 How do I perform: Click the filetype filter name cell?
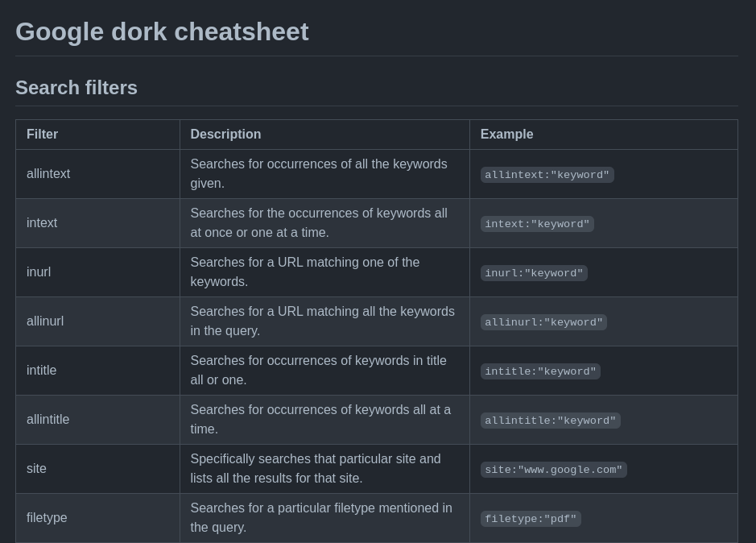tap(47, 518)
